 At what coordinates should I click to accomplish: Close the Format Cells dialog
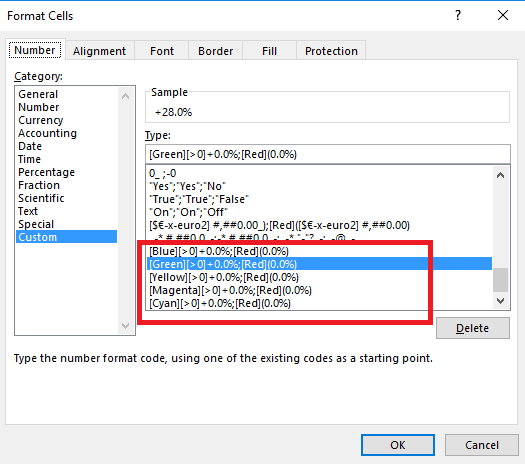(503, 15)
